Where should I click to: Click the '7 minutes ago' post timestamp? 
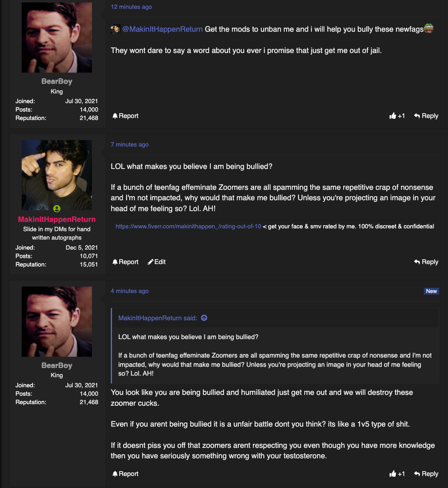130,144
